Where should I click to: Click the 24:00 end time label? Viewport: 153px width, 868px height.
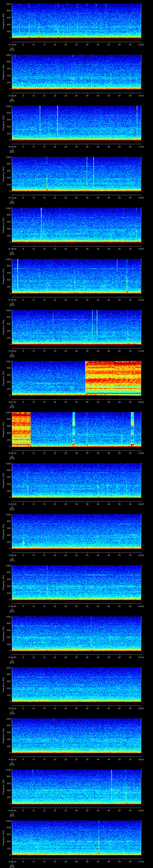pyautogui.click(x=141, y=504)
